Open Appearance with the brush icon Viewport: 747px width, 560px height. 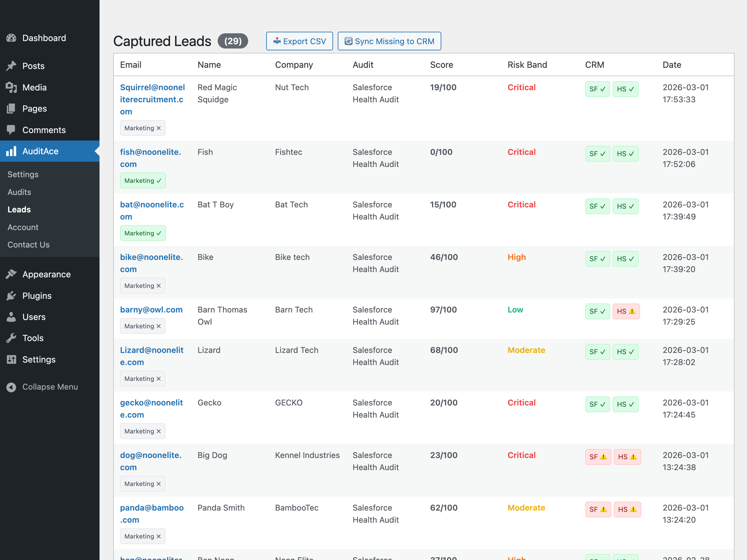pyautogui.click(x=12, y=274)
